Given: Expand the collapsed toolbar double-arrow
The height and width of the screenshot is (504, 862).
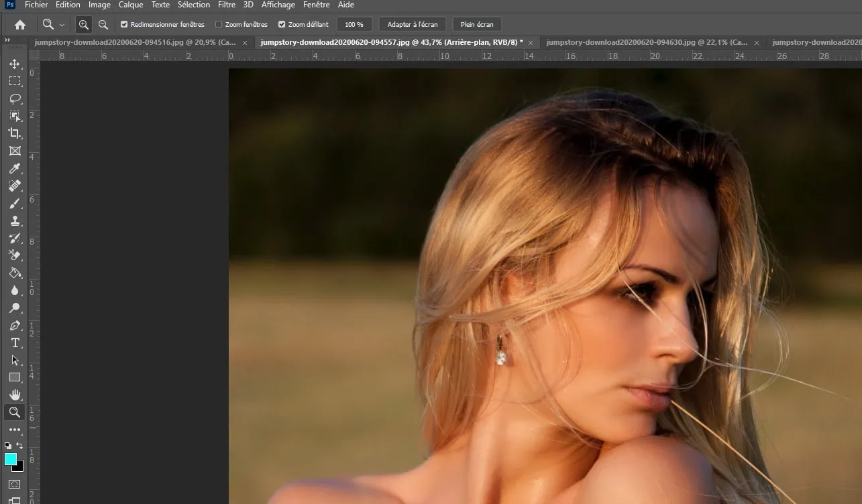Looking at the screenshot, I should 7,40.
